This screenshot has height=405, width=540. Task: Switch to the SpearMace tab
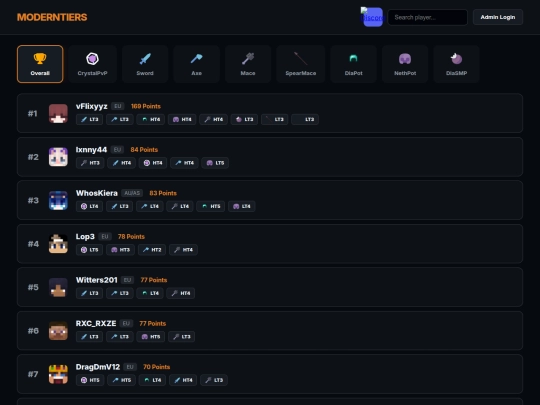301,64
